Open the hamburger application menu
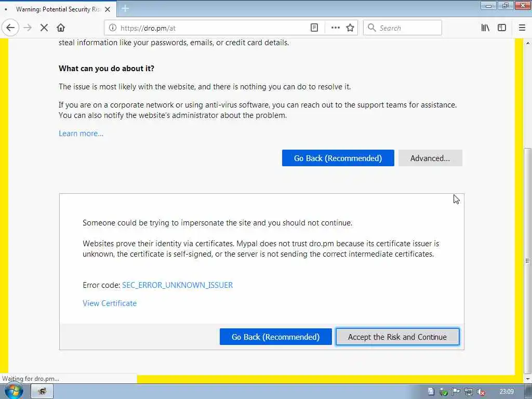This screenshot has height=399, width=532. (x=522, y=28)
